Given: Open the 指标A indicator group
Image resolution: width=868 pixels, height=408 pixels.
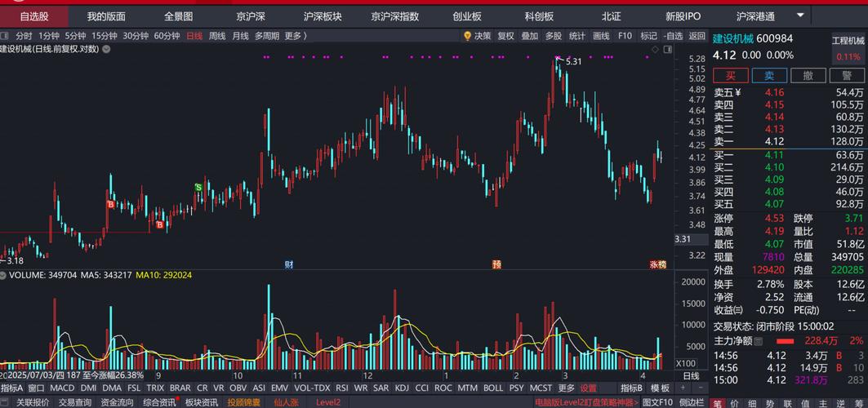Looking at the screenshot, I should click(11, 388).
